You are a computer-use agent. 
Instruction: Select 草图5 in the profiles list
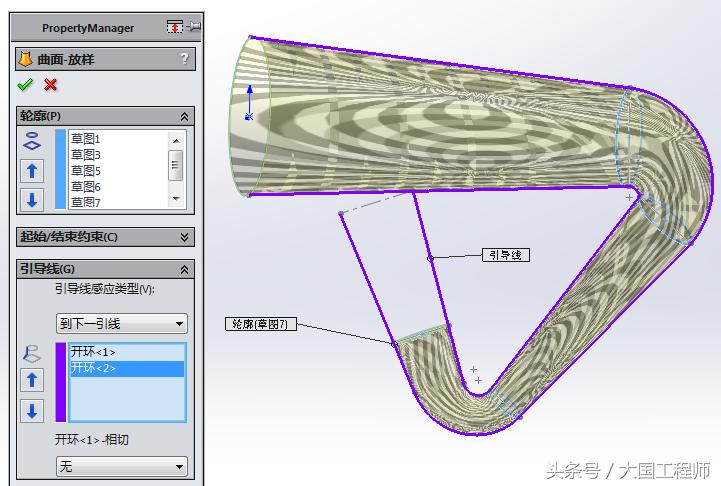[x=86, y=171]
